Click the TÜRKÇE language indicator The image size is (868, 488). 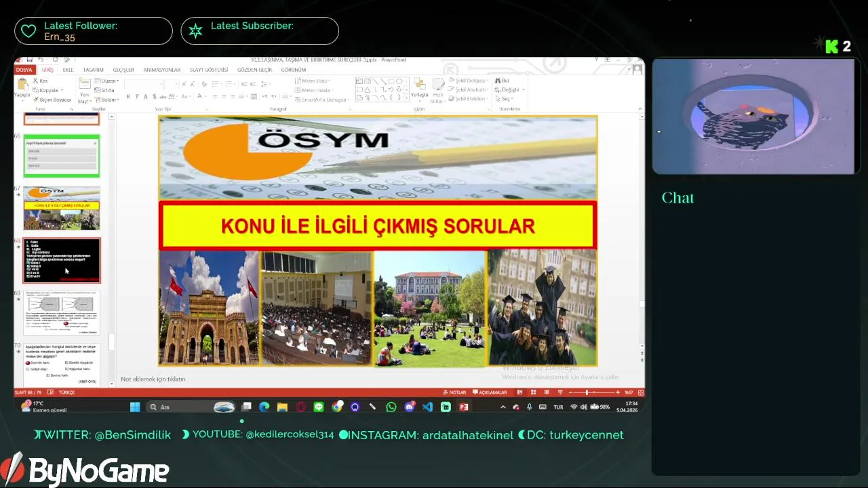click(x=66, y=392)
